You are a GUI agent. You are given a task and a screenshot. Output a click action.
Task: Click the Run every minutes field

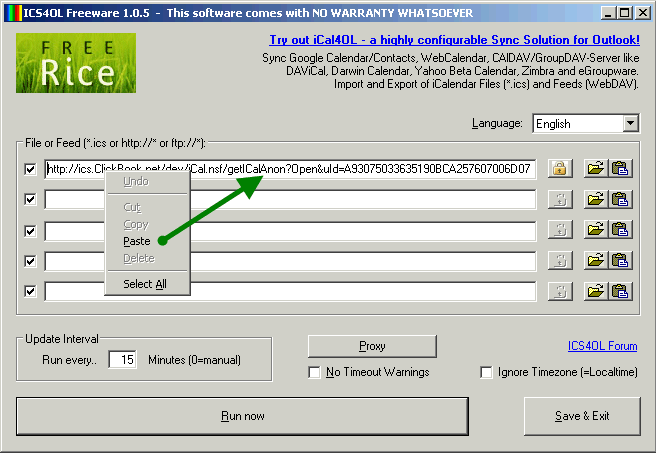[122, 360]
